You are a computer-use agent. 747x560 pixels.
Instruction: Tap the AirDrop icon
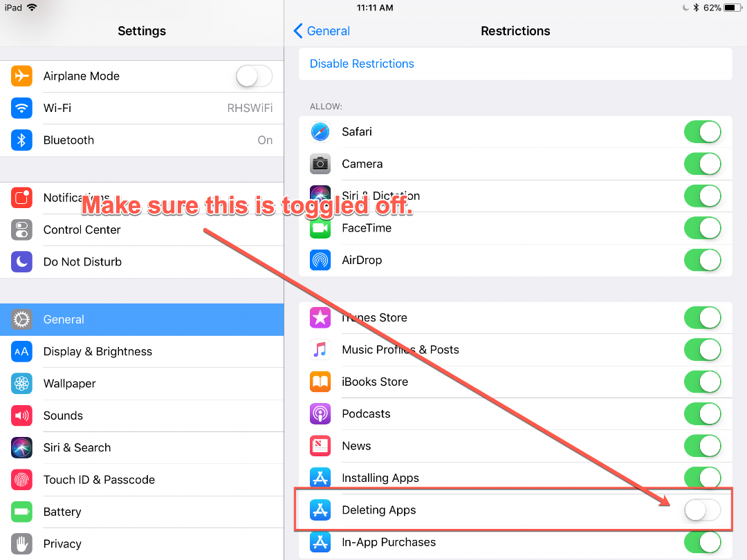click(320, 260)
